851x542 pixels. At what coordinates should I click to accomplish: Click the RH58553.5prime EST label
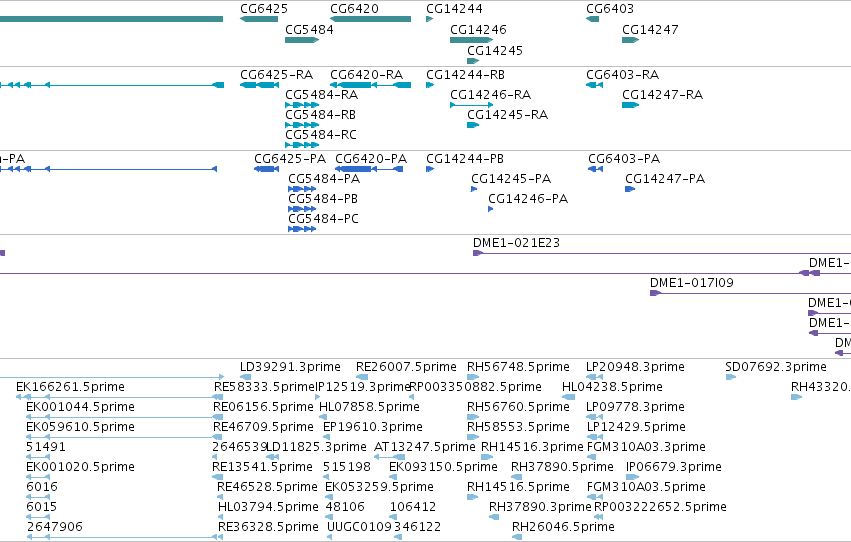[x=518, y=428]
